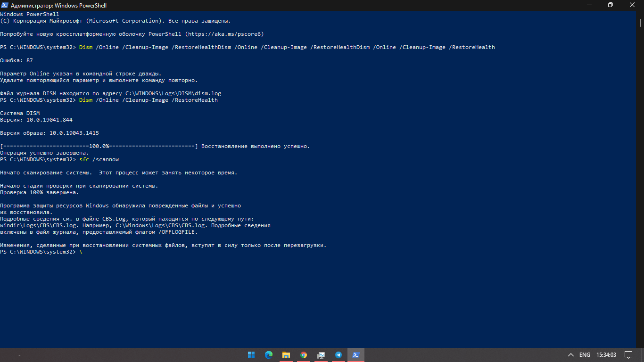Close the PowerShell window
This screenshot has width=644, height=362.
[x=632, y=5]
